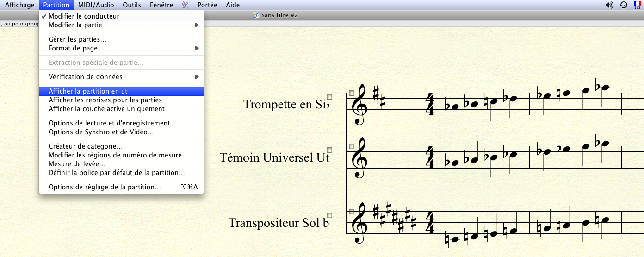
Task: Choose Mesure de levée…
Action: coord(121,164)
